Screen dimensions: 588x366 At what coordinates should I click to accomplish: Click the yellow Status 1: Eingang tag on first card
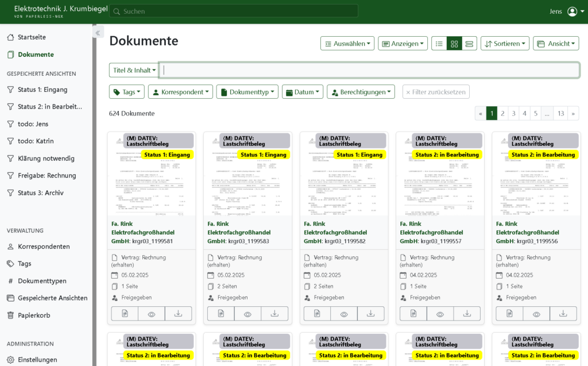[167, 155]
